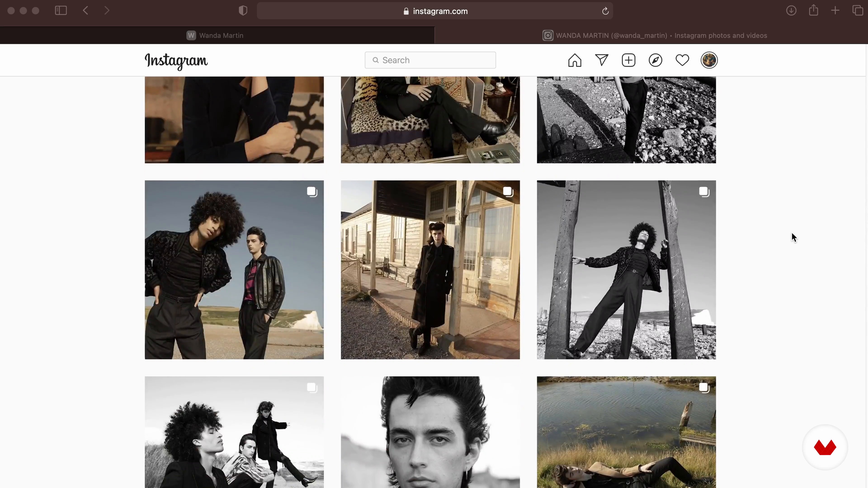
Task: Toggle Safari sidebar button
Action: [61, 10]
